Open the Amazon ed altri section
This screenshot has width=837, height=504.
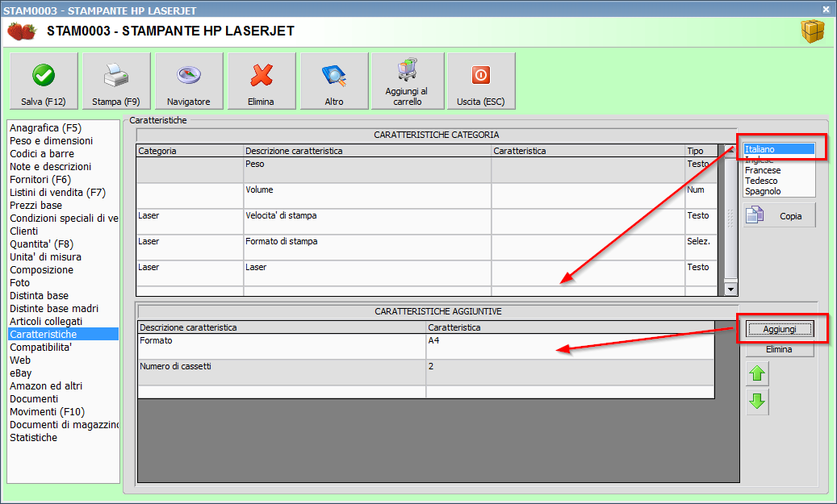63,386
